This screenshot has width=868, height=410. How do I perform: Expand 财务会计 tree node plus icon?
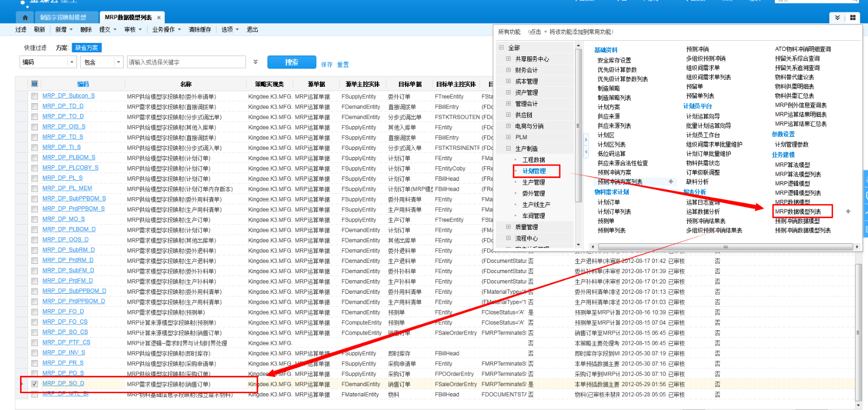pyautogui.click(x=508, y=70)
